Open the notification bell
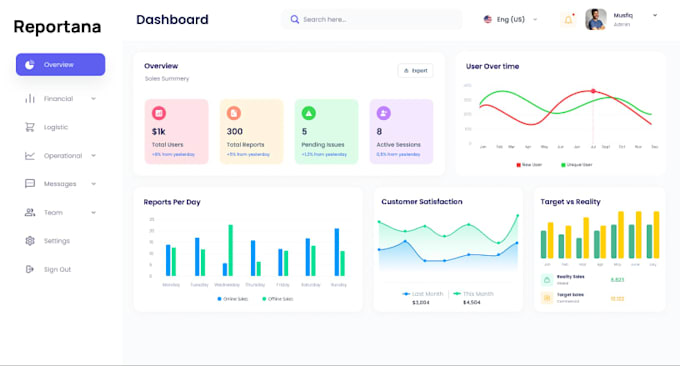 tap(568, 20)
